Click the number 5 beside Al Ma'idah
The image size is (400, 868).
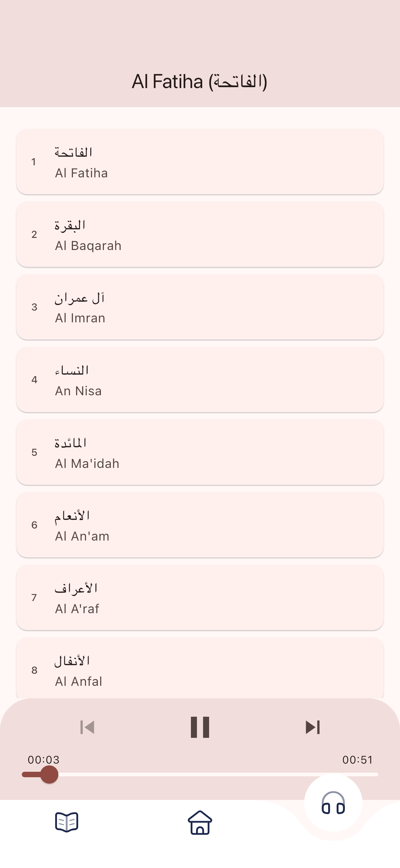(35, 452)
